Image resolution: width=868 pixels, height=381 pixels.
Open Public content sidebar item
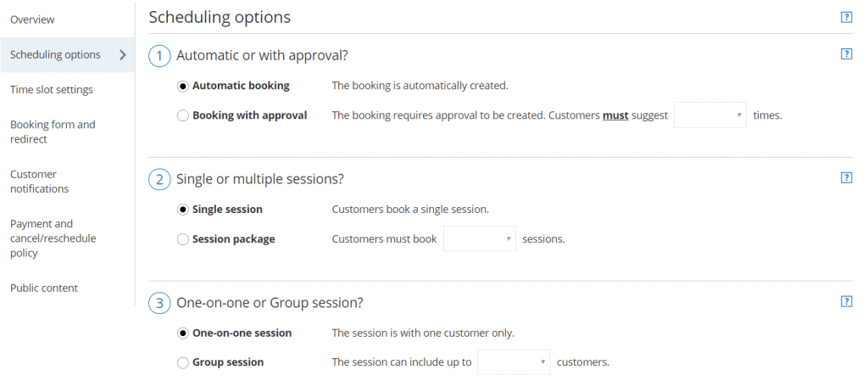[x=44, y=288]
